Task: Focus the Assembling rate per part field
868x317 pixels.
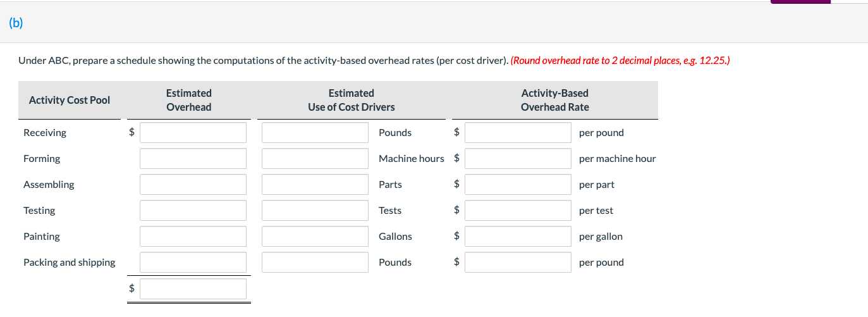Action: click(518, 185)
